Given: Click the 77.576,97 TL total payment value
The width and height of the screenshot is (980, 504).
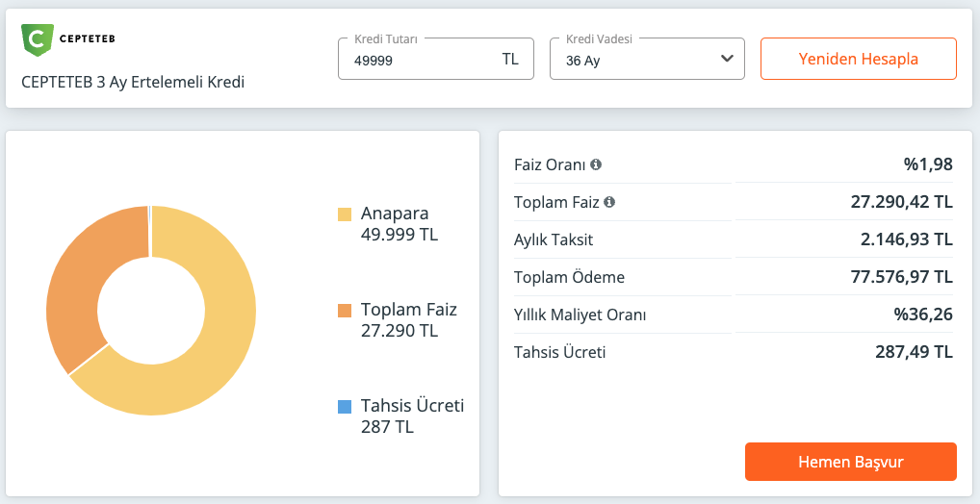Looking at the screenshot, I should pyautogui.click(x=901, y=277).
